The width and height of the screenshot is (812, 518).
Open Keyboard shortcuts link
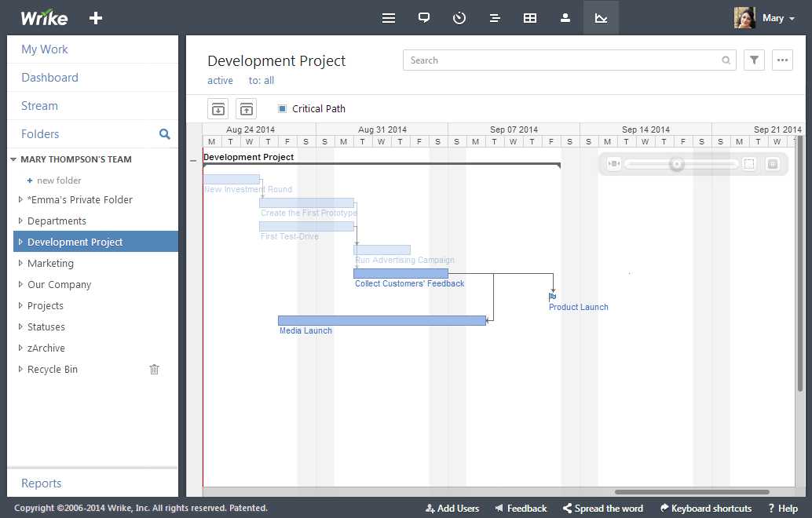coord(706,508)
